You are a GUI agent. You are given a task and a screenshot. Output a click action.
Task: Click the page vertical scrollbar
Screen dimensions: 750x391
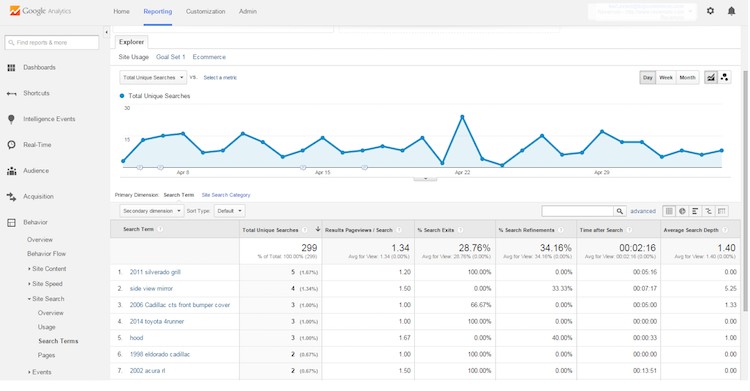745,191
